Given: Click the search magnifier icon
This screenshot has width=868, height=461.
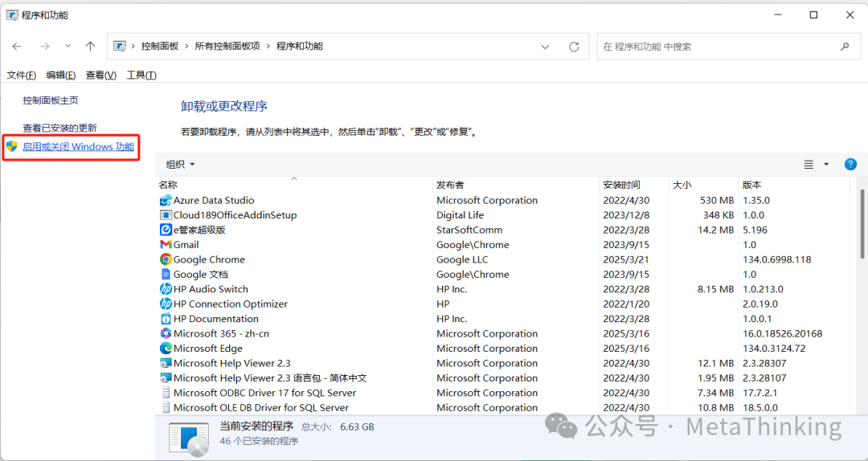Looking at the screenshot, I should 845,47.
